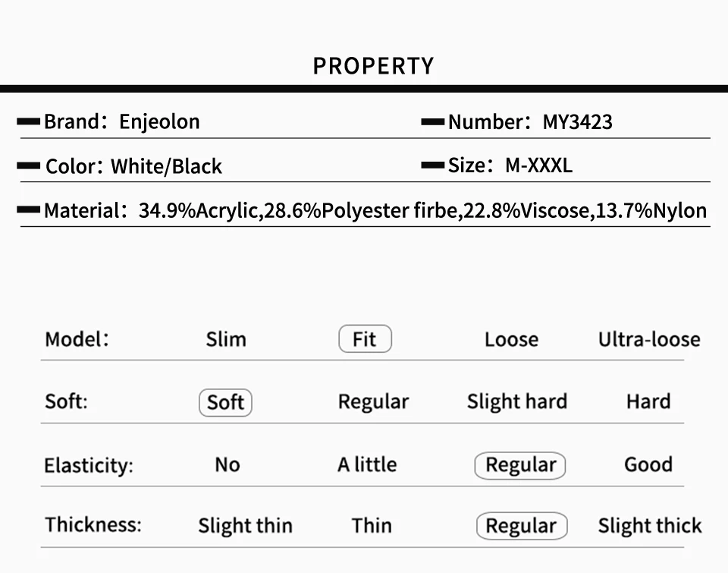Select the Thin thickness option

(372, 526)
